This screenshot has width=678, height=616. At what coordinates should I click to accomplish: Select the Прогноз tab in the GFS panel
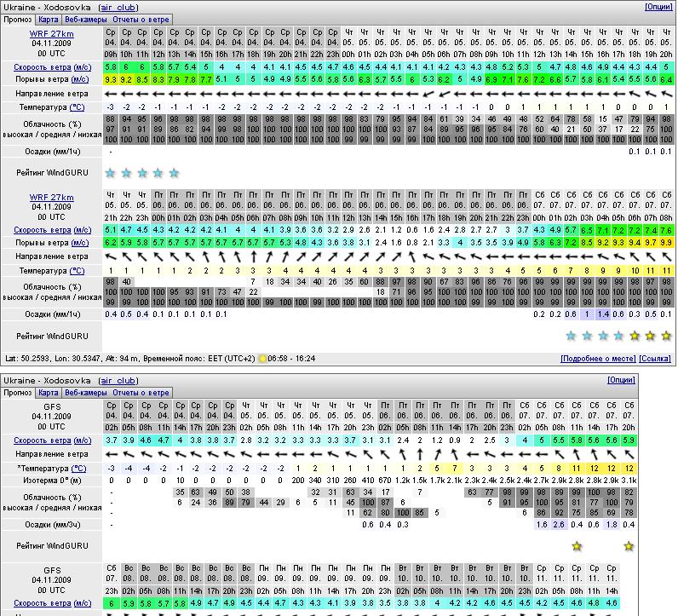coord(18,393)
